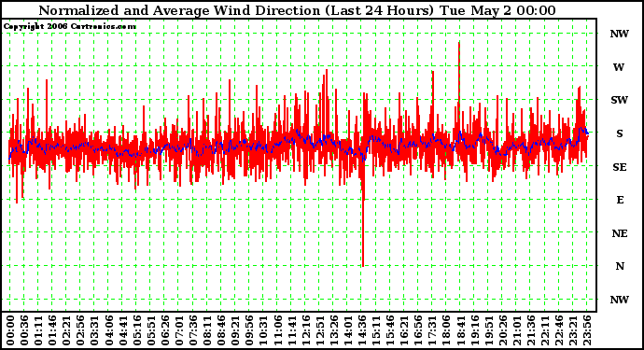Image resolution: width=644 pixels, height=350 pixels.
Task: Click the 14:36 time axis label
Action: 362,330
